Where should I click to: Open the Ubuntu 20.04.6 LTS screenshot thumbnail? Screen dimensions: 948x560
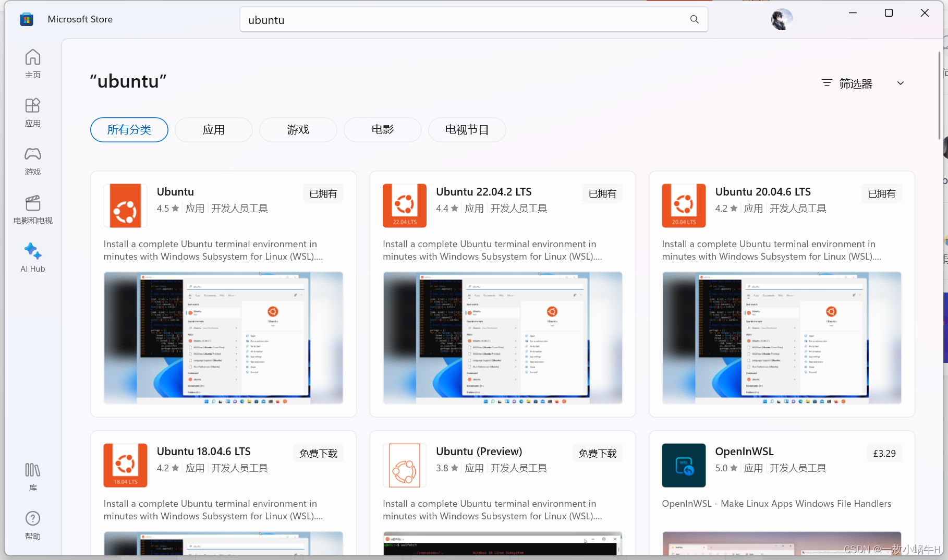pyautogui.click(x=782, y=338)
